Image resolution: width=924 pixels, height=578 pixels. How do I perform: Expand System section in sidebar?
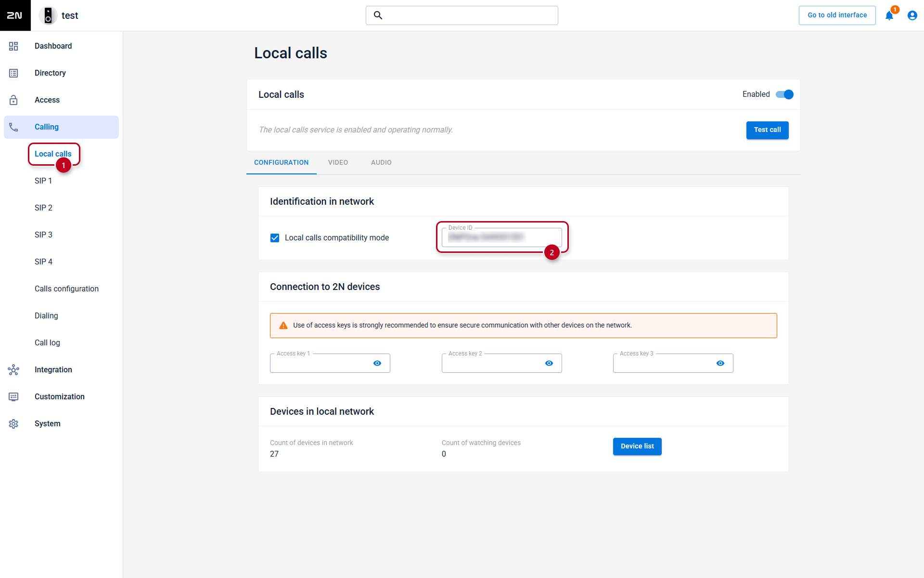coord(61,424)
